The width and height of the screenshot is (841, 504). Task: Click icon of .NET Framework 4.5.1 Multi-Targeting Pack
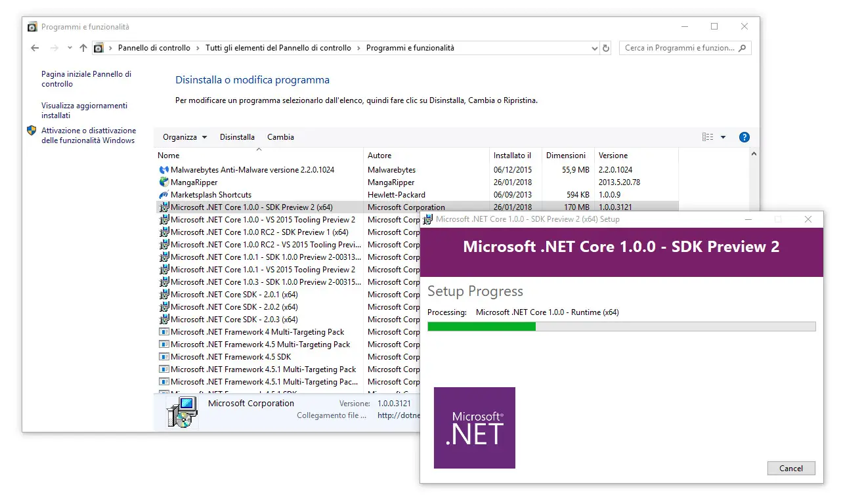tap(164, 369)
